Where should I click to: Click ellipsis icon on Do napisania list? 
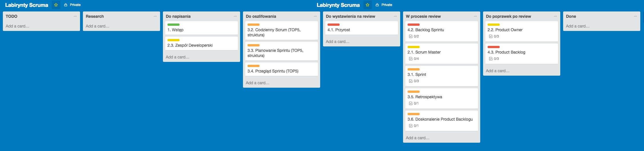pyautogui.click(x=235, y=16)
